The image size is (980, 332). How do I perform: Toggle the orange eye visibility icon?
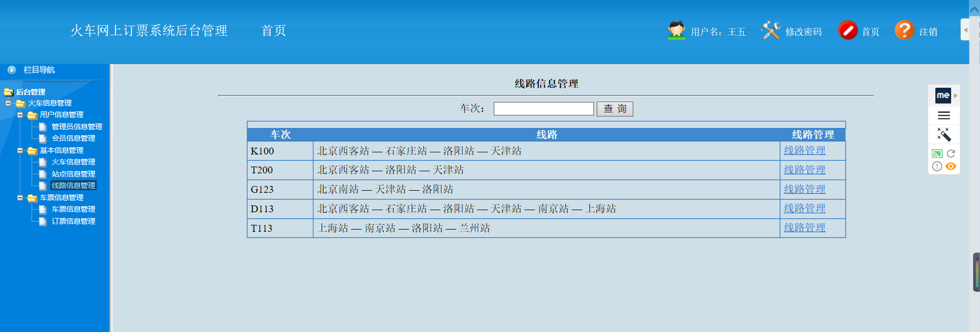pos(951,166)
